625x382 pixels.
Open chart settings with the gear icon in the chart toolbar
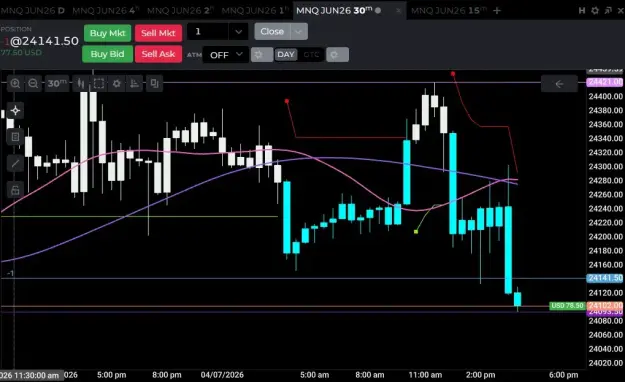coord(116,83)
